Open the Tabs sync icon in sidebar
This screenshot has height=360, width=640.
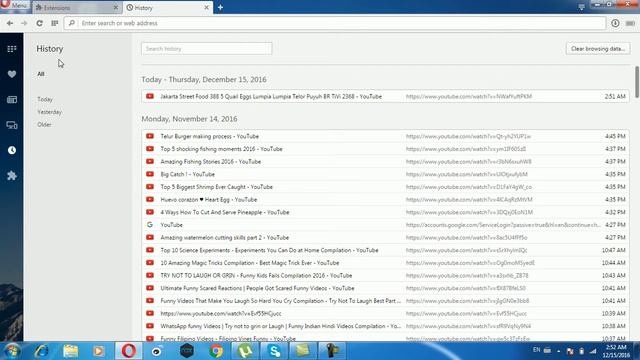12,125
